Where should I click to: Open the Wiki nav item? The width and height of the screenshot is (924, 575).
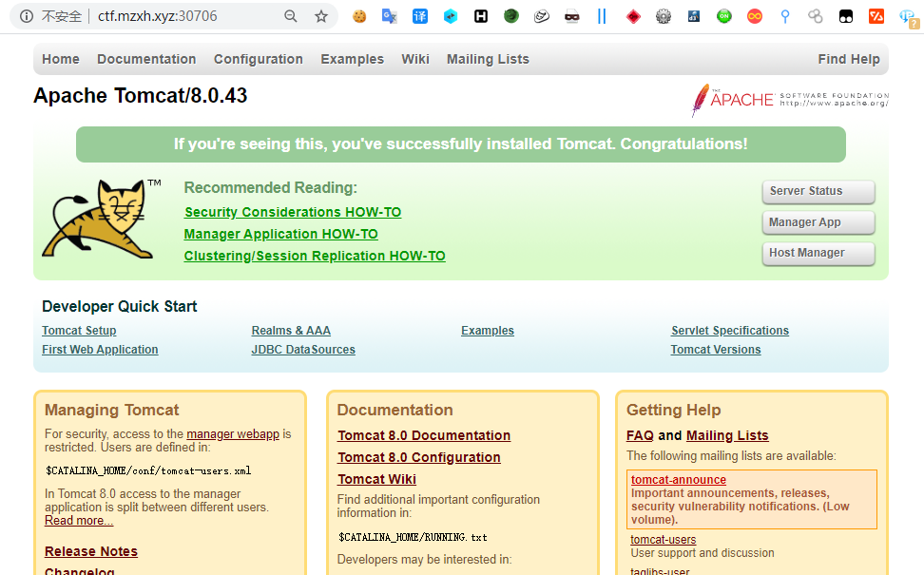(415, 59)
